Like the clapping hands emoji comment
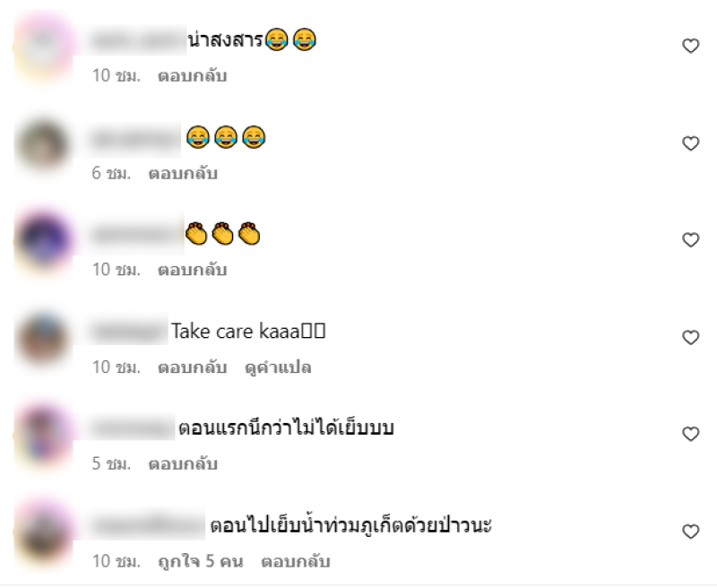Image resolution: width=717 pixels, height=588 pixels. pos(690,239)
